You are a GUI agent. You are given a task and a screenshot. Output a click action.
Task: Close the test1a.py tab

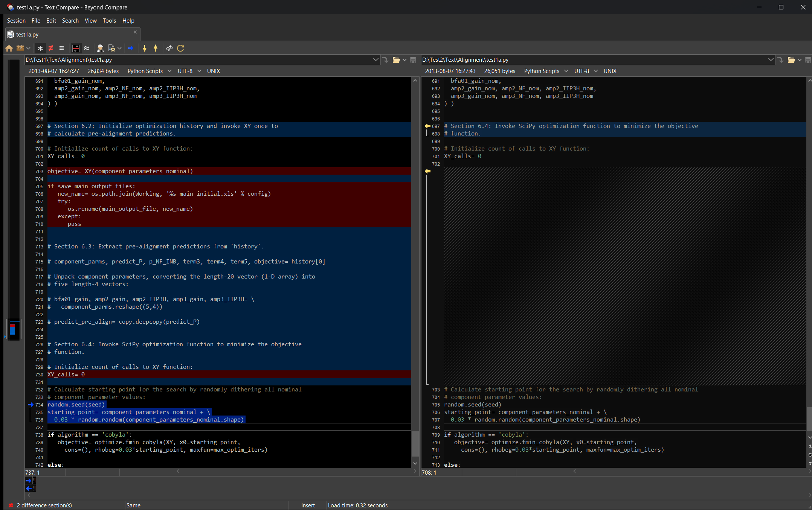click(135, 32)
